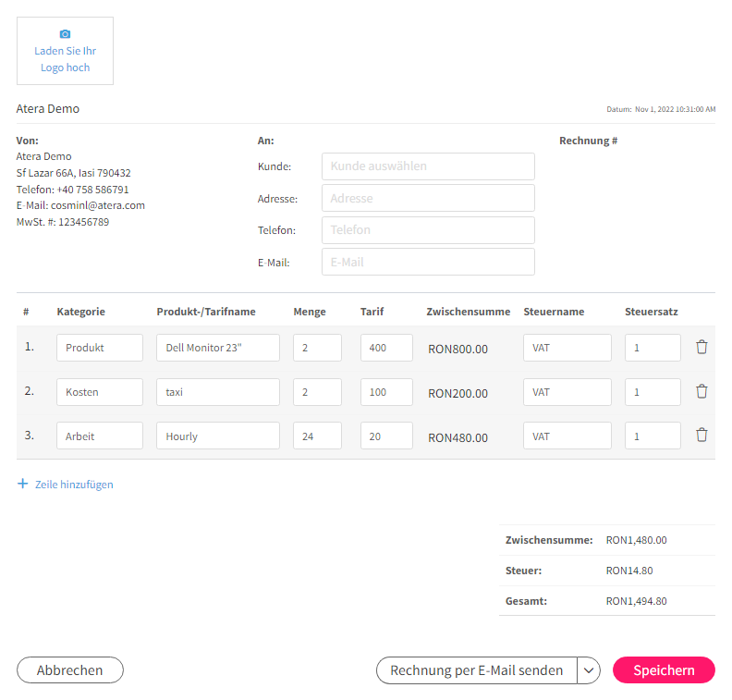Click the camera icon in logo upload box
The width and height of the screenshot is (732, 700).
pos(65,34)
